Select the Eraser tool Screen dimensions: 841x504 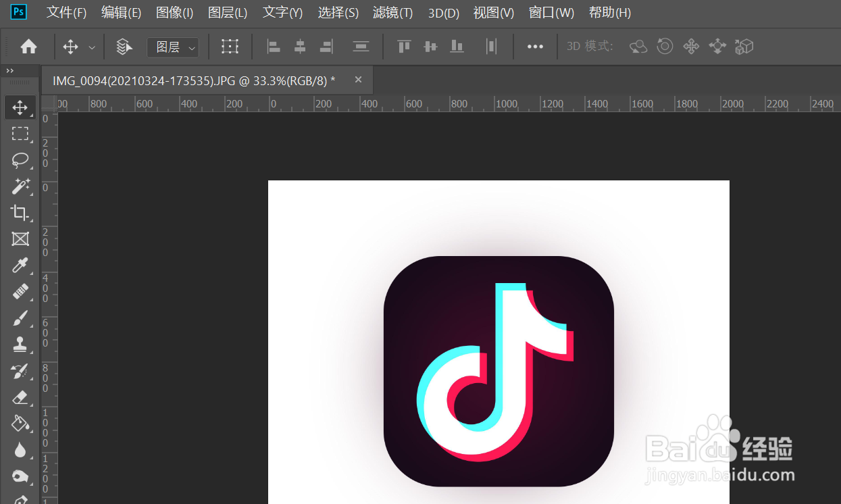pos(20,397)
